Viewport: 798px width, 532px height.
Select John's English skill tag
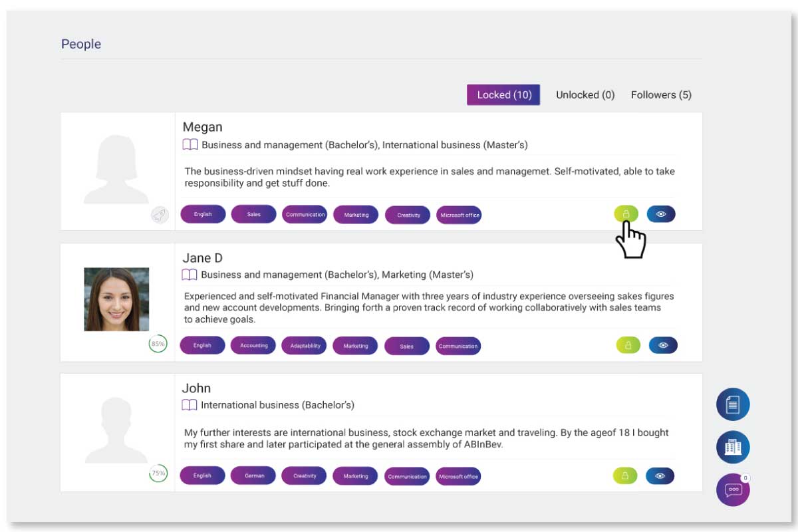coord(202,475)
